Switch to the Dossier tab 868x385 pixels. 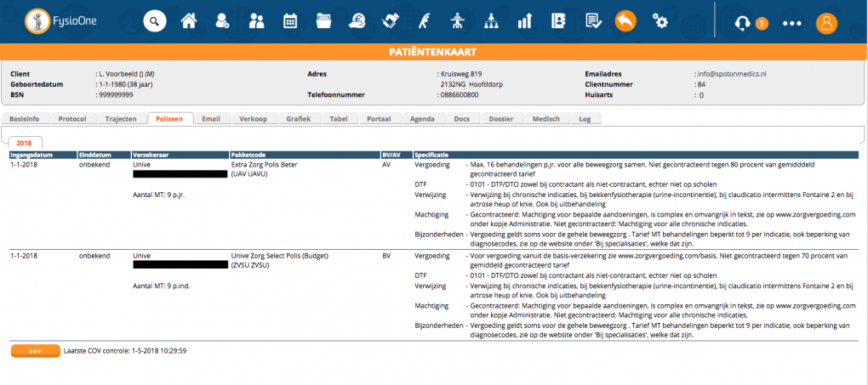[x=501, y=119]
